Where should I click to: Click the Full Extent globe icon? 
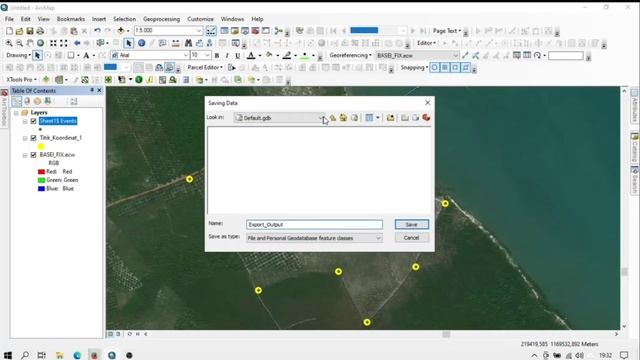tap(40, 43)
